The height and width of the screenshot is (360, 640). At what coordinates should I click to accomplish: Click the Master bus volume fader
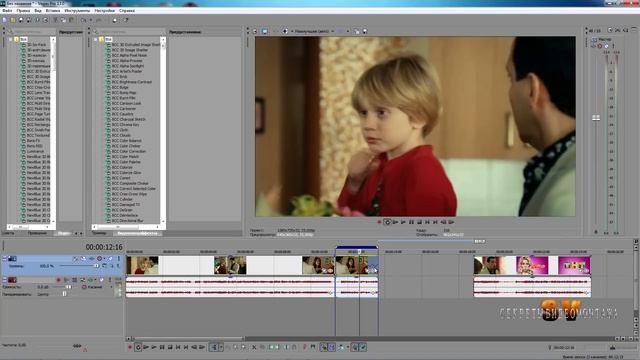point(596,118)
